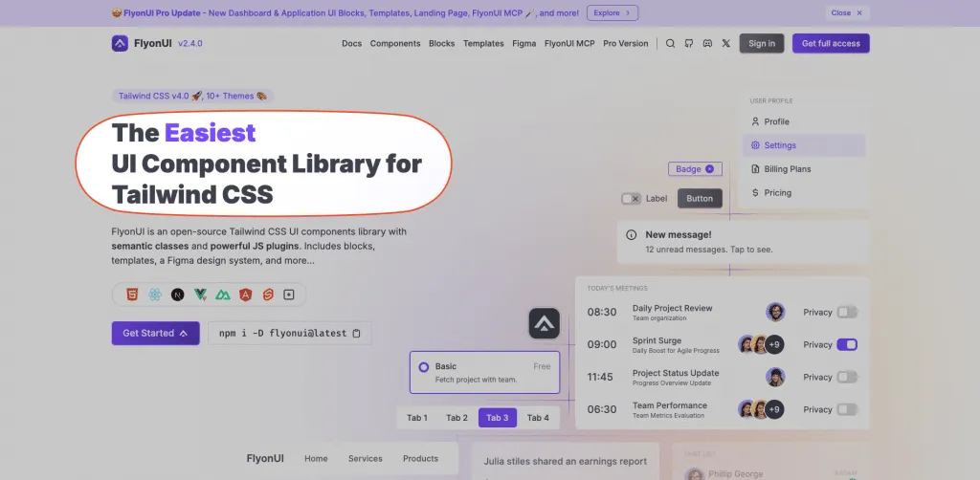Click Products in the sample navbar
Image resolution: width=980 pixels, height=480 pixels.
[x=421, y=459]
